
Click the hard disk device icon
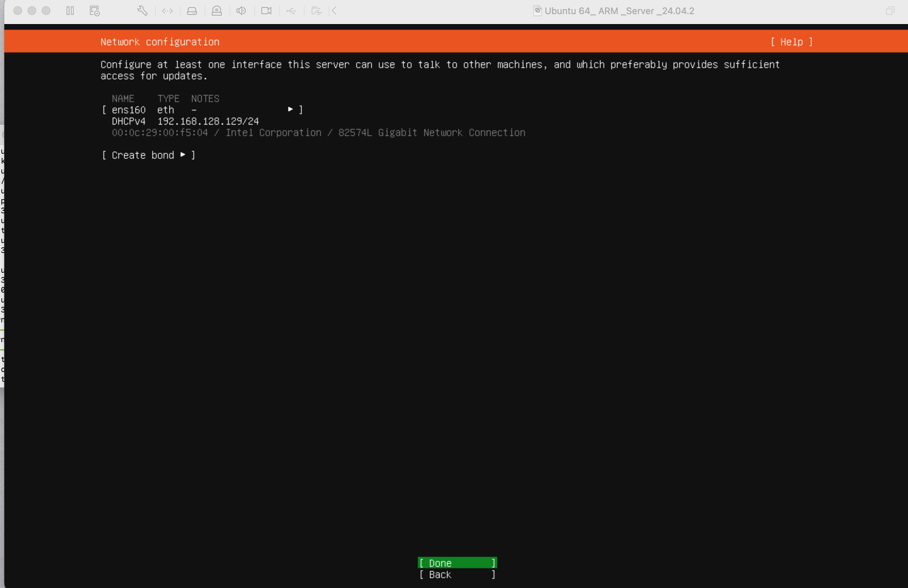(x=192, y=11)
